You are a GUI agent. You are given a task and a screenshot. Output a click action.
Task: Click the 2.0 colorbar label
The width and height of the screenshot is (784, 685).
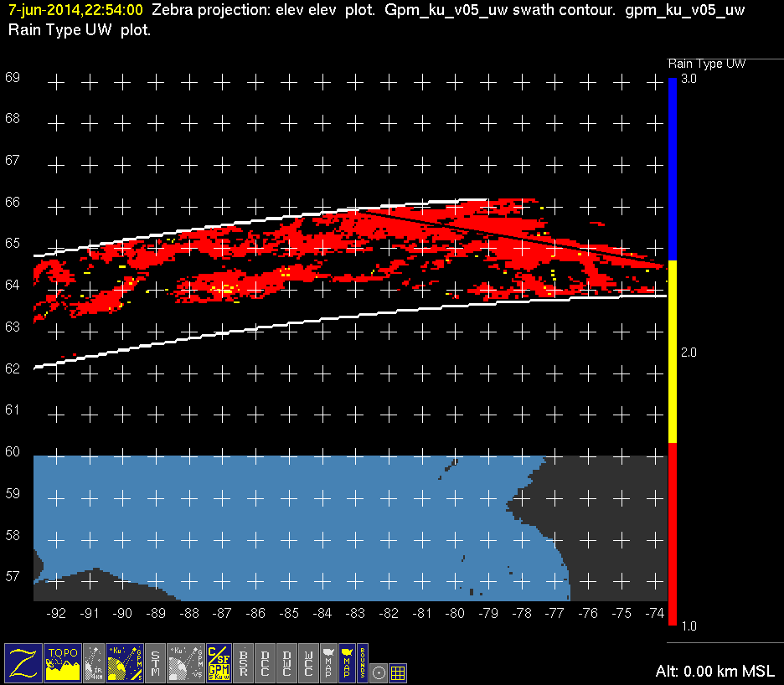point(689,353)
